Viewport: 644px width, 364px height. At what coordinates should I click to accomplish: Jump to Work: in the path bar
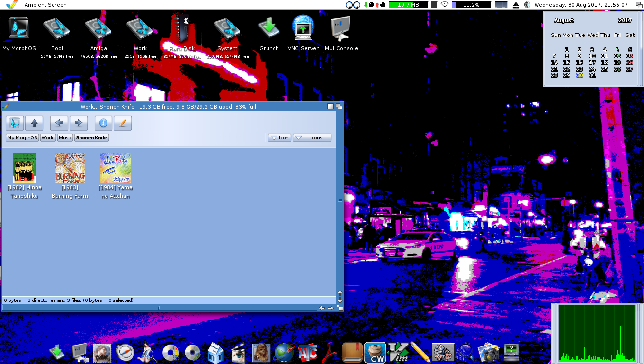click(48, 138)
